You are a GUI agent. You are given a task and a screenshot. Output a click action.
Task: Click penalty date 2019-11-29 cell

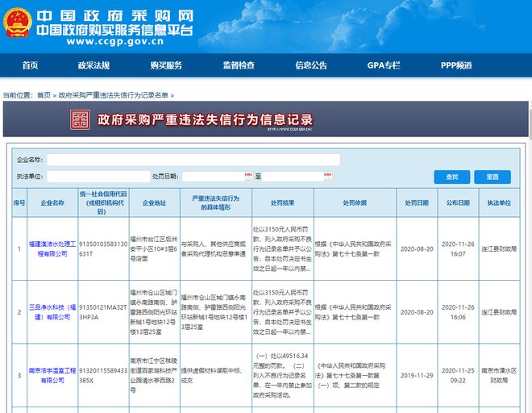417,375
